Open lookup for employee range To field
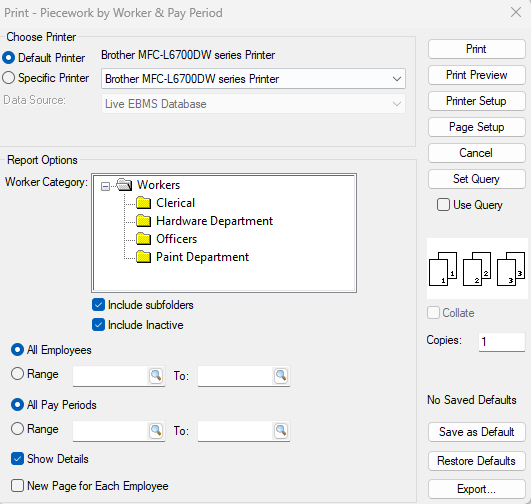 pyautogui.click(x=281, y=375)
